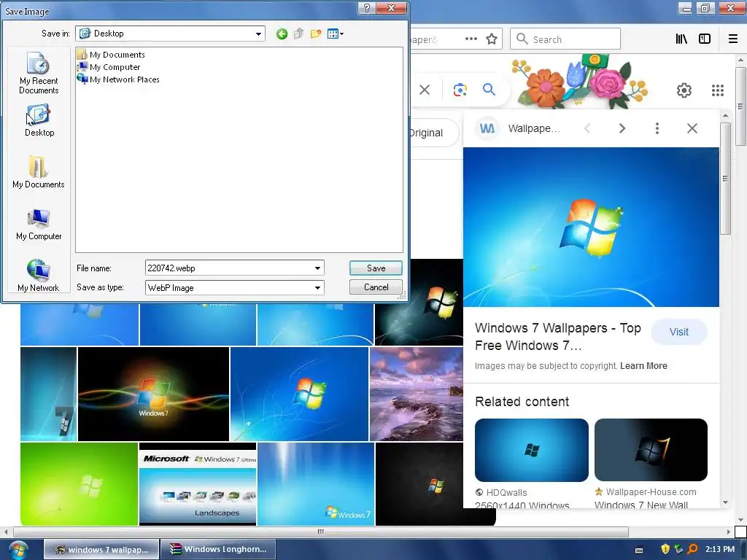747x560 pixels.
Task: Select My Computer in places bar
Action: click(39, 225)
